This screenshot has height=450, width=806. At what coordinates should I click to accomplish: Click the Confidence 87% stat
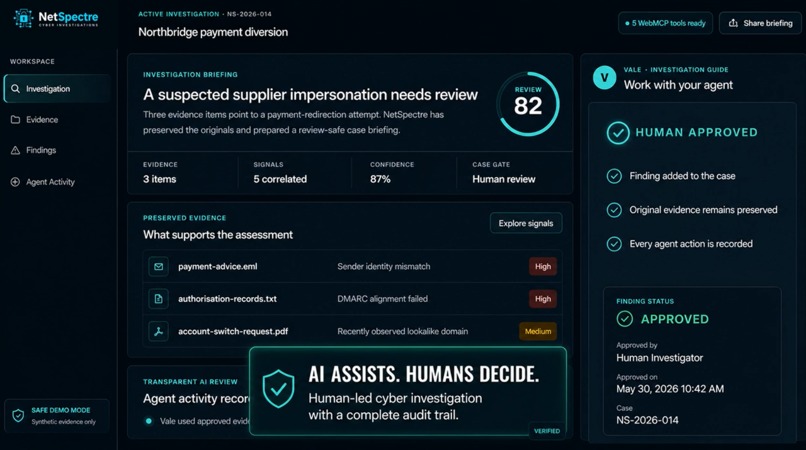tap(392, 173)
